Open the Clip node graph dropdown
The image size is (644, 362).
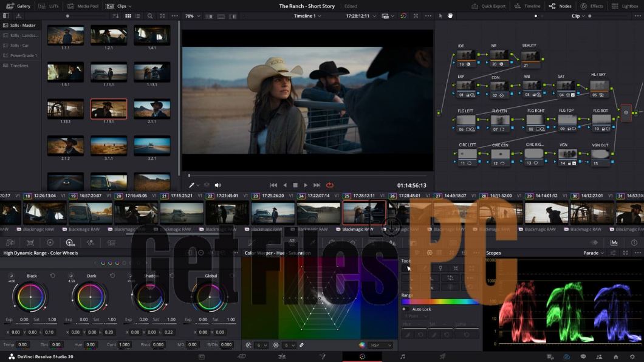(x=578, y=16)
